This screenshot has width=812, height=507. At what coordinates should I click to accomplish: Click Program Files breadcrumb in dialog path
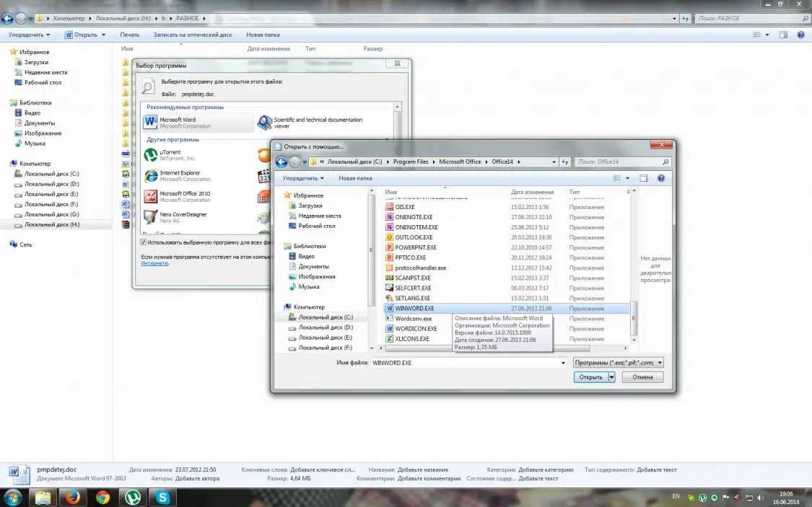pos(411,162)
